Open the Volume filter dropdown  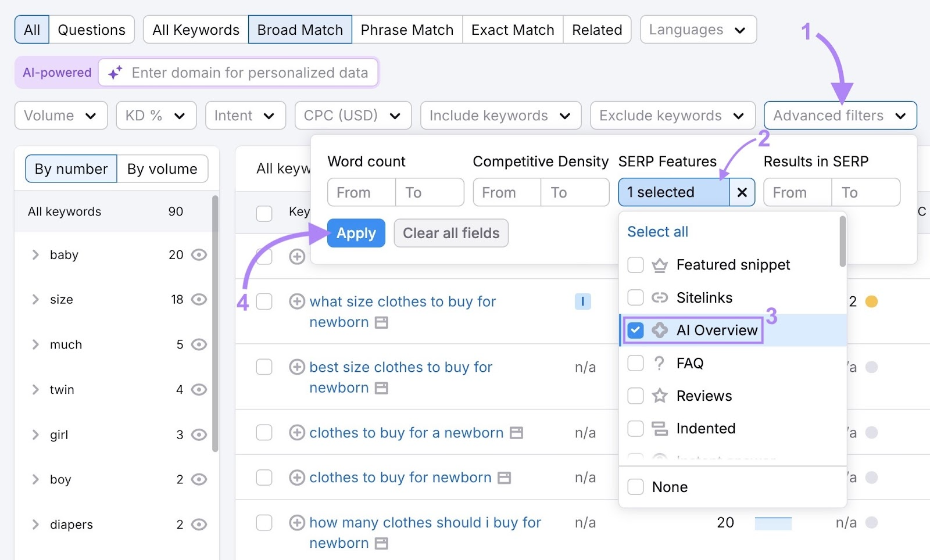tap(60, 115)
